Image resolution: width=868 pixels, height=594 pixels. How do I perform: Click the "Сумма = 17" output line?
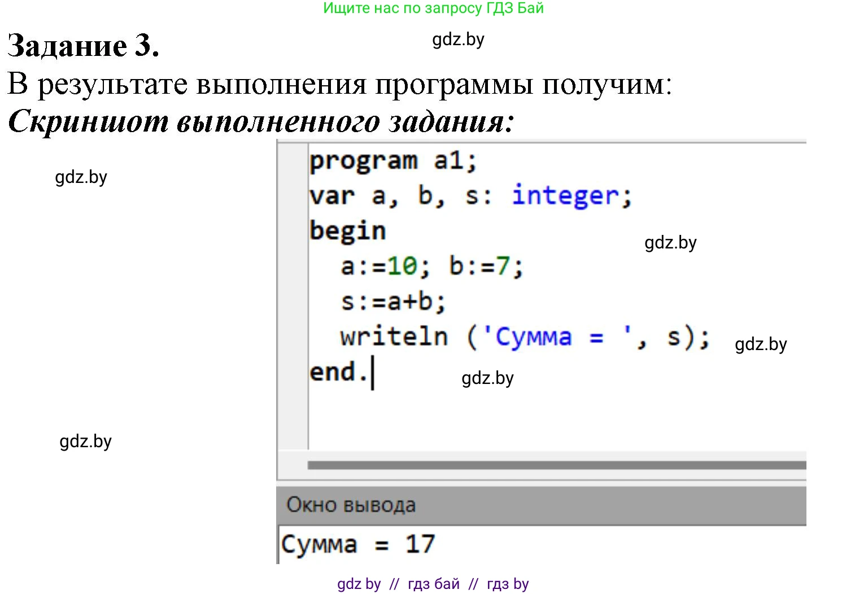[357, 545]
